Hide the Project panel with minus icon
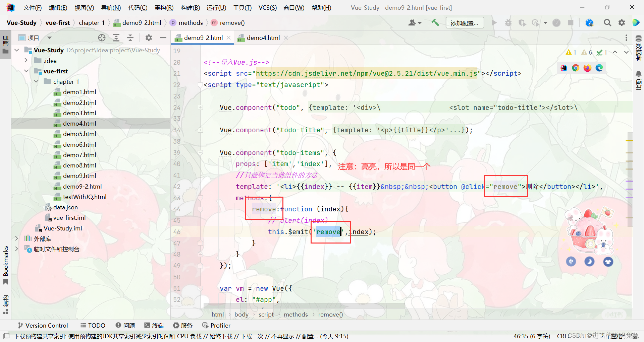This screenshot has height=342, width=644. point(163,38)
